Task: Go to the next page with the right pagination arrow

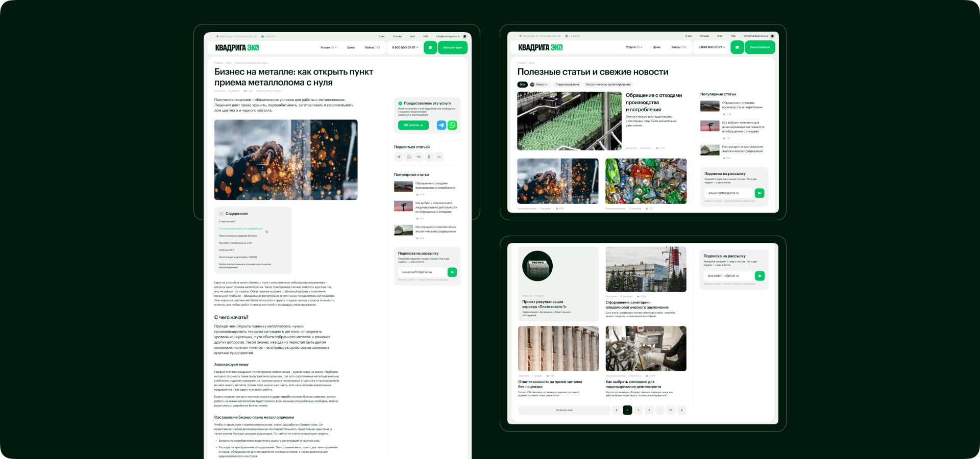Action: tap(681, 410)
